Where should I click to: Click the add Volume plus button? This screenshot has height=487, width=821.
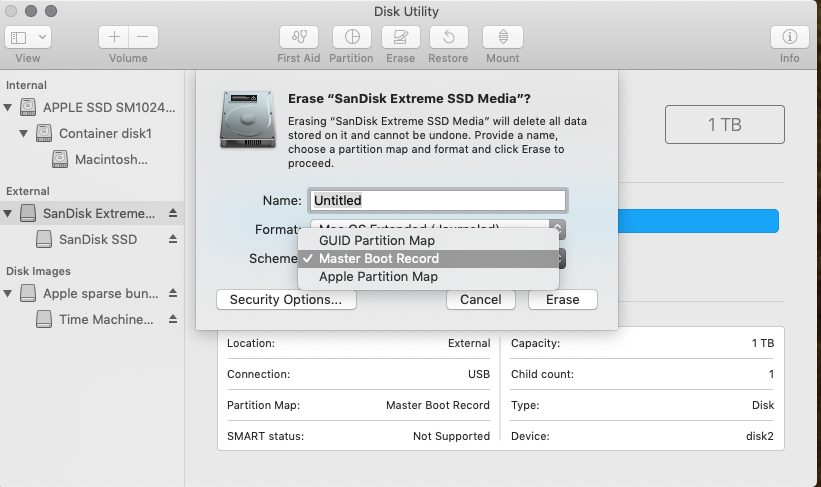point(114,37)
